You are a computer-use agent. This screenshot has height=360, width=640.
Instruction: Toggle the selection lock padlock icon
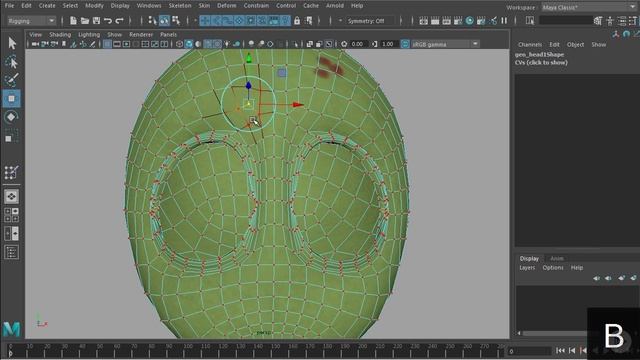pos(297,20)
